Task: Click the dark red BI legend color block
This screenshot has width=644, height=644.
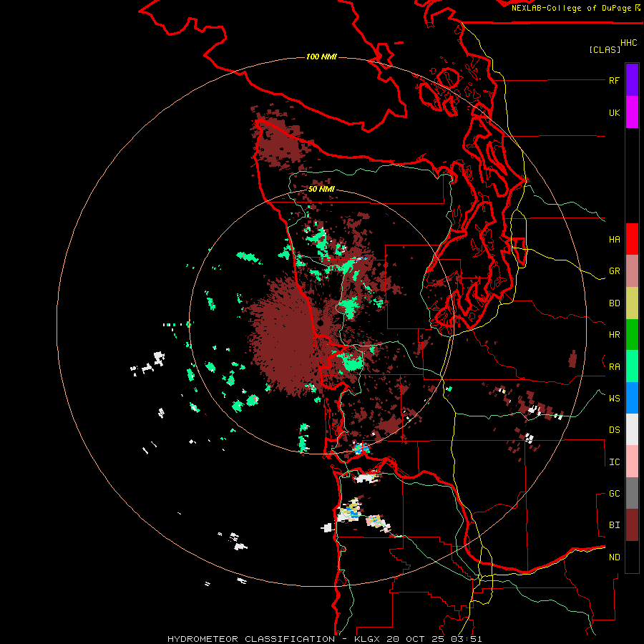Action: [x=632, y=525]
